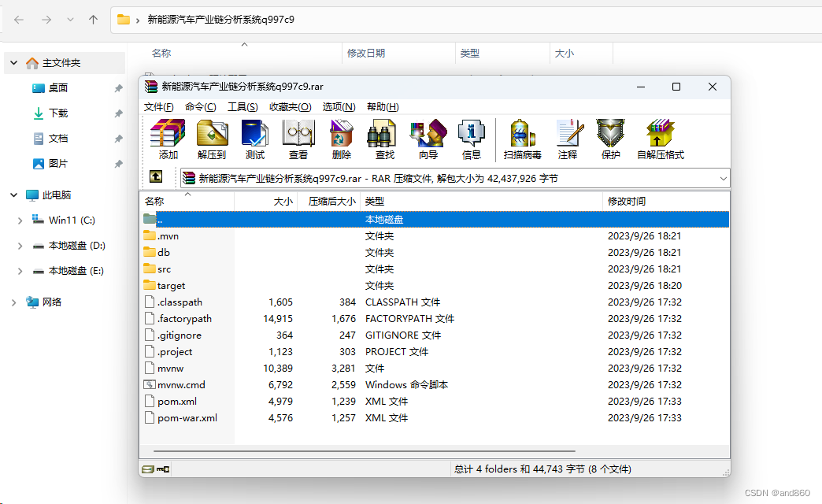
Task: Click the WinRAR horizontal scrollbar
Action: [x=365, y=450]
